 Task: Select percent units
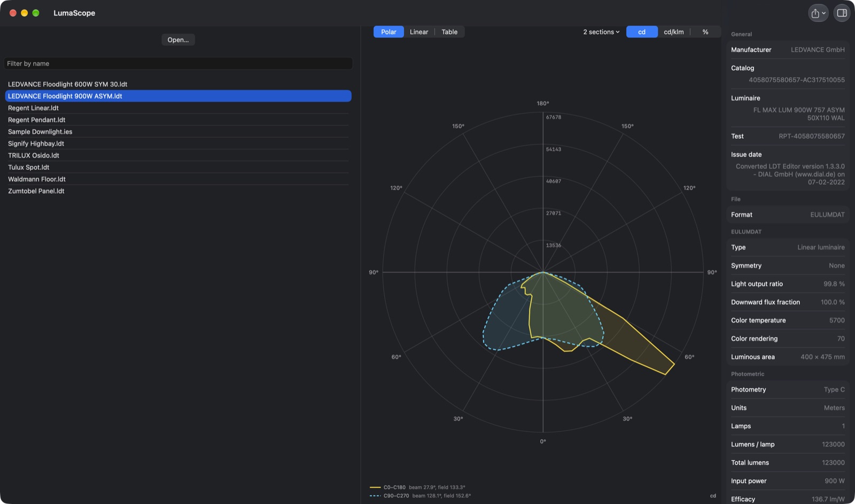705,32
